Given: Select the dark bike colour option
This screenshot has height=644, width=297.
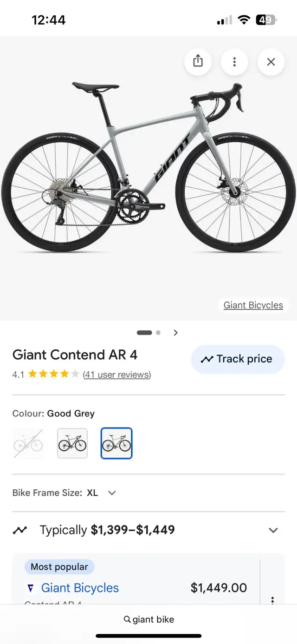Looking at the screenshot, I should 72,443.
